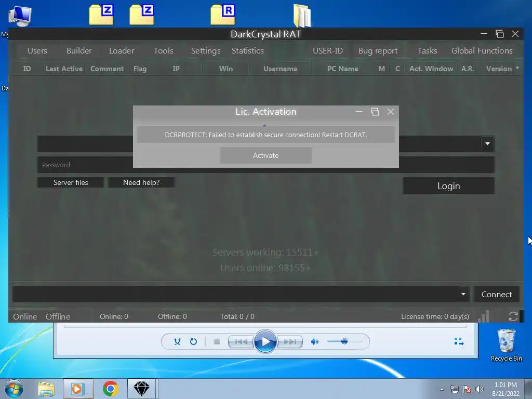Select the R-marked archive folder on desktop
The width and height of the screenshot is (532, 399).
tap(223, 15)
